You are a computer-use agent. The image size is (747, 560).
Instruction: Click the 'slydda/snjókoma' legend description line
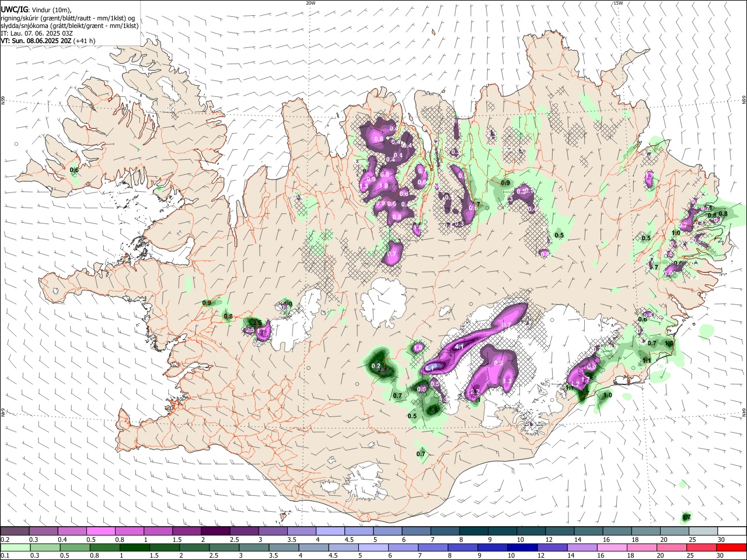[69, 26]
